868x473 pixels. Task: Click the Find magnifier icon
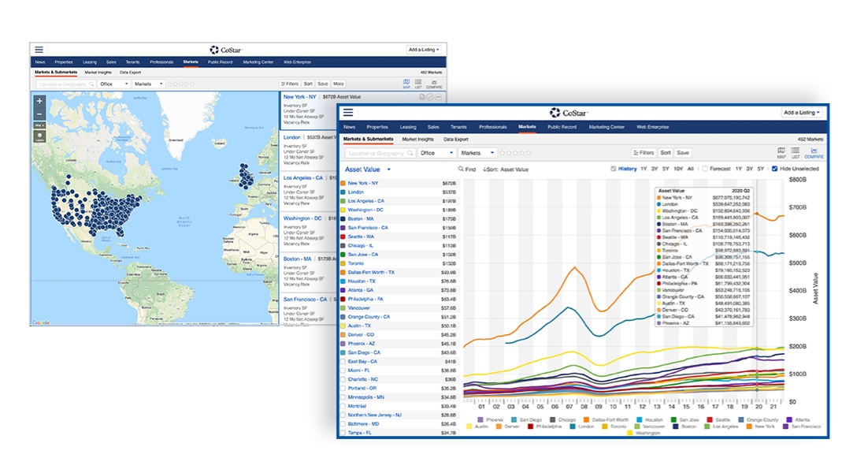[462, 169]
